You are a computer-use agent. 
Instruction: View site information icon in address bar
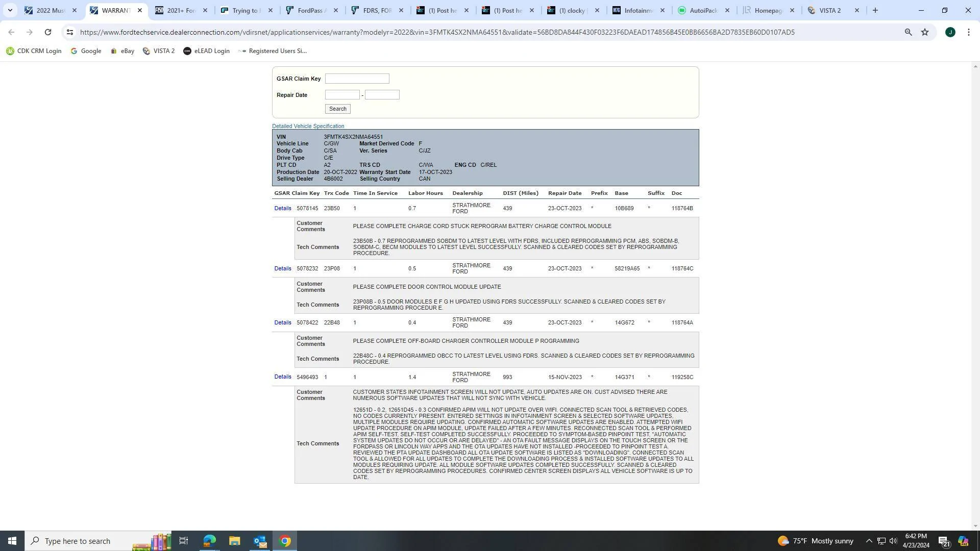[x=70, y=32]
